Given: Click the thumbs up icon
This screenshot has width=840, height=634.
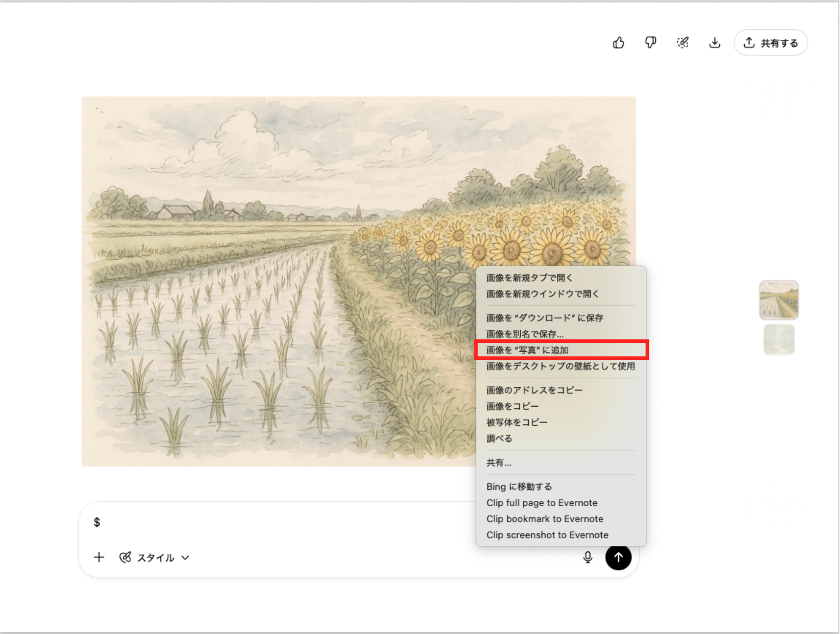Looking at the screenshot, I should point(618,43).
